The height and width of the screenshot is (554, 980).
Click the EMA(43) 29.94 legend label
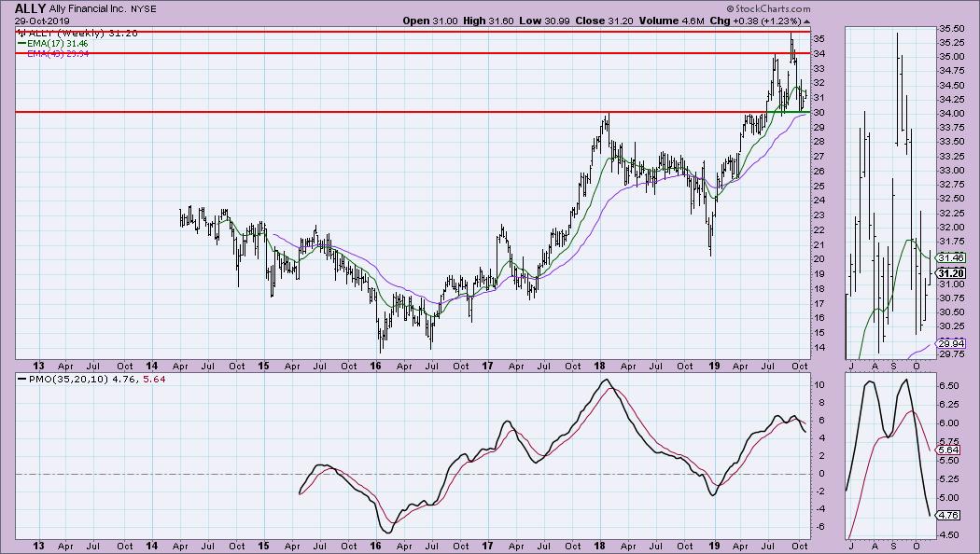tap(58, 54)
